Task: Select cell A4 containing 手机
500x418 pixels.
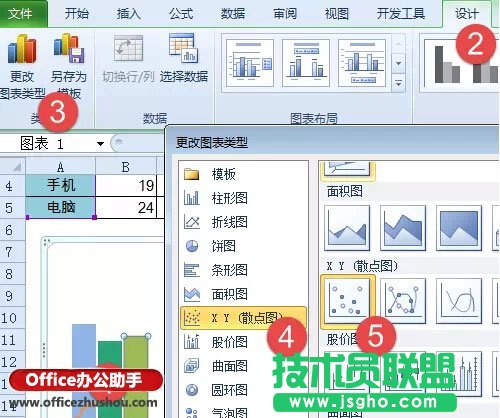Action: point(60,185)
